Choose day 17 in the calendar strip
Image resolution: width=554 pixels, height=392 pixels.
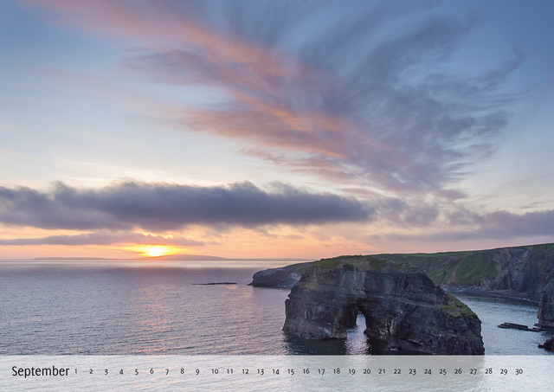tap(321, 371)
